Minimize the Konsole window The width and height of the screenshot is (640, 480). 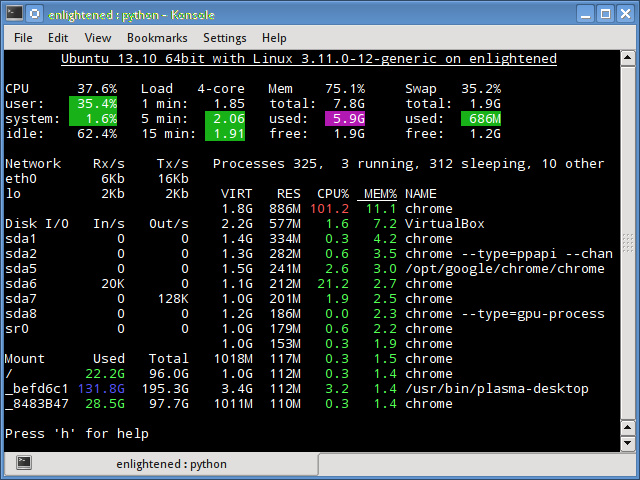pyautogui.click(x=585, y=13)
